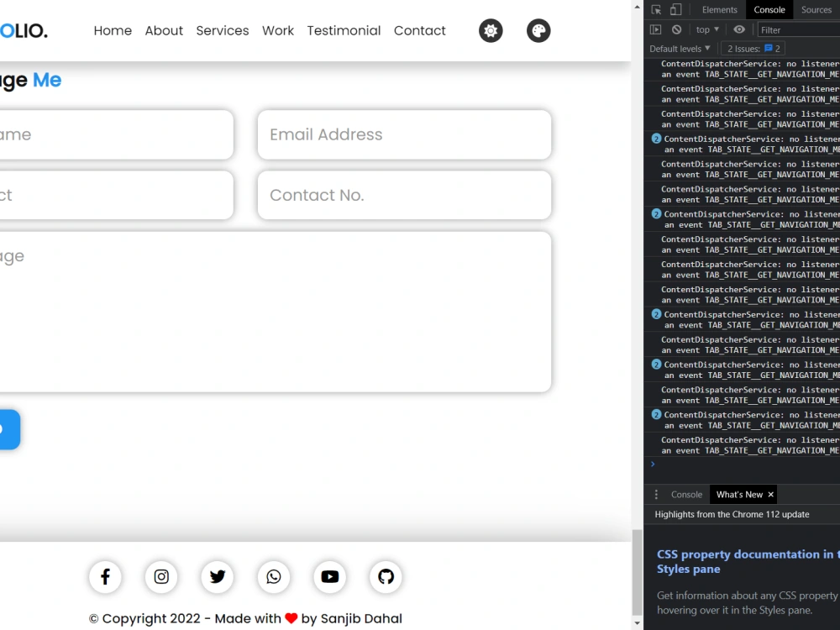Click the 2 Issues badge
Viewport: 840px width, 630px height.
[753, 48]
